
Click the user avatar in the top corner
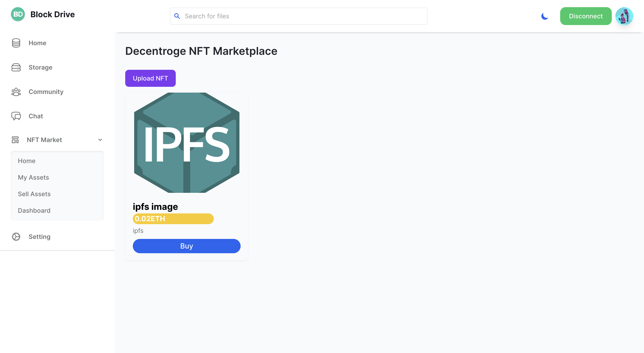click(624, 16)
